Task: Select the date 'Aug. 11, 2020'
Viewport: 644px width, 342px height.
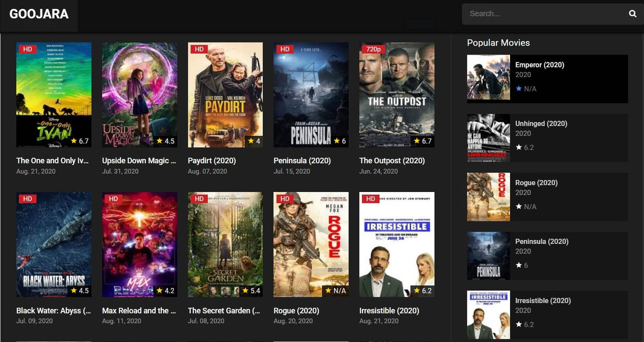Action: (122, 321)
